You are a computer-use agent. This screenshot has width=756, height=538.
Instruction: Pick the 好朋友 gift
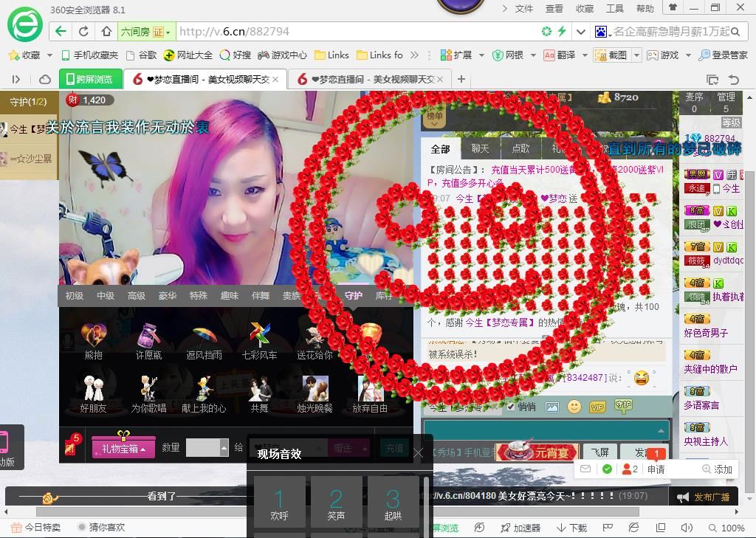click(x=94, y=394)
